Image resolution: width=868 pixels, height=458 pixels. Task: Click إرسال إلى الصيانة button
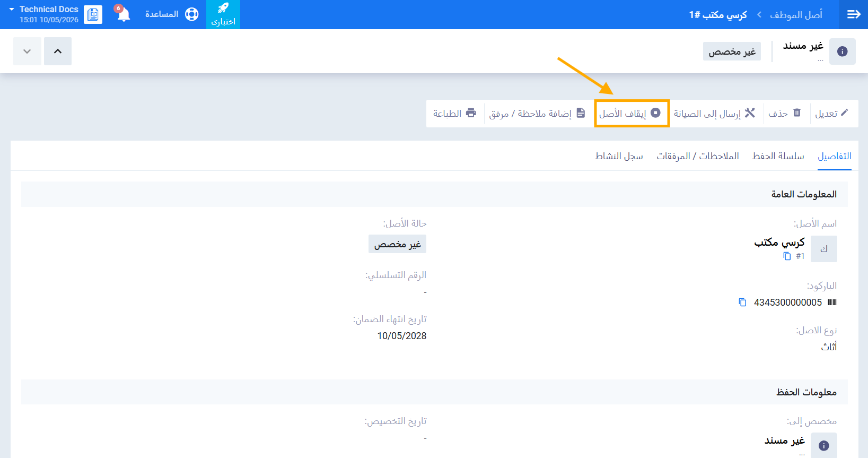[x=714, y=113]
